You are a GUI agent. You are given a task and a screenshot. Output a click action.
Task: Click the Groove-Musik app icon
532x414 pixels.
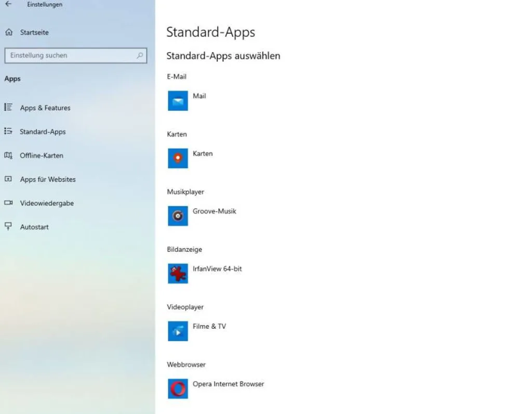(178, 216)
